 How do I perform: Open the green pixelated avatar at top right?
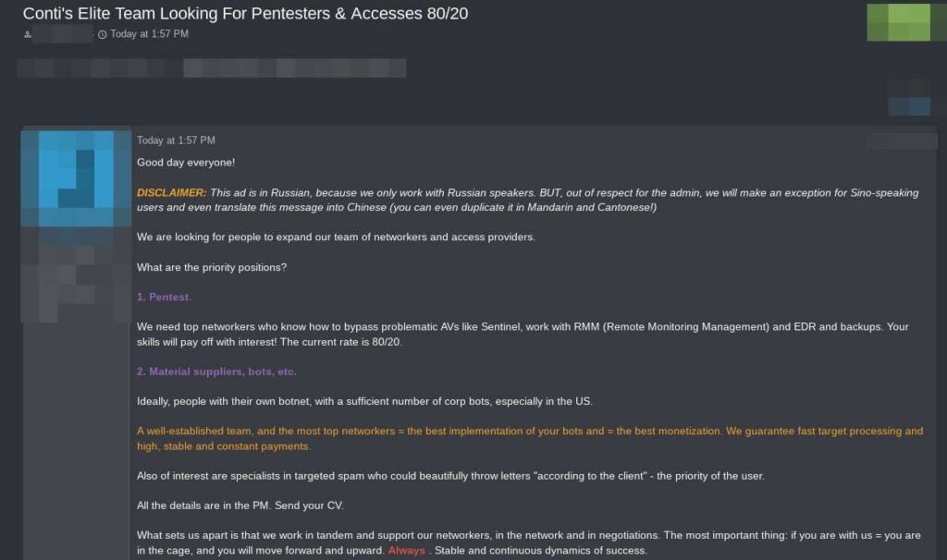point(898,23)
